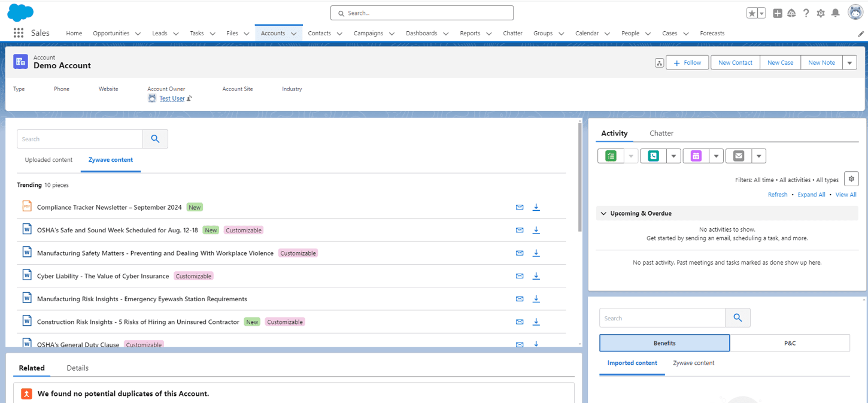This screenshot has height=403, width=868.
Task: Open the Accounts tab dropdown chevron
Action: (294, 34)
